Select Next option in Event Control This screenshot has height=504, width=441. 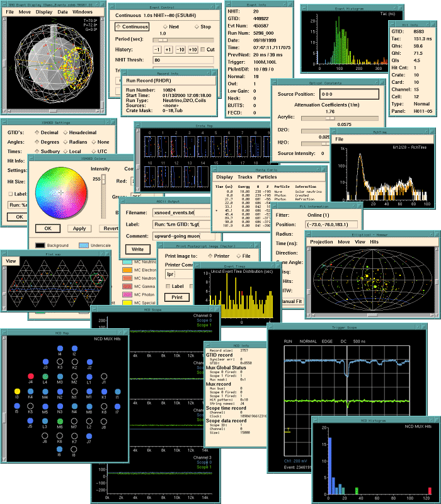[171, 26]
